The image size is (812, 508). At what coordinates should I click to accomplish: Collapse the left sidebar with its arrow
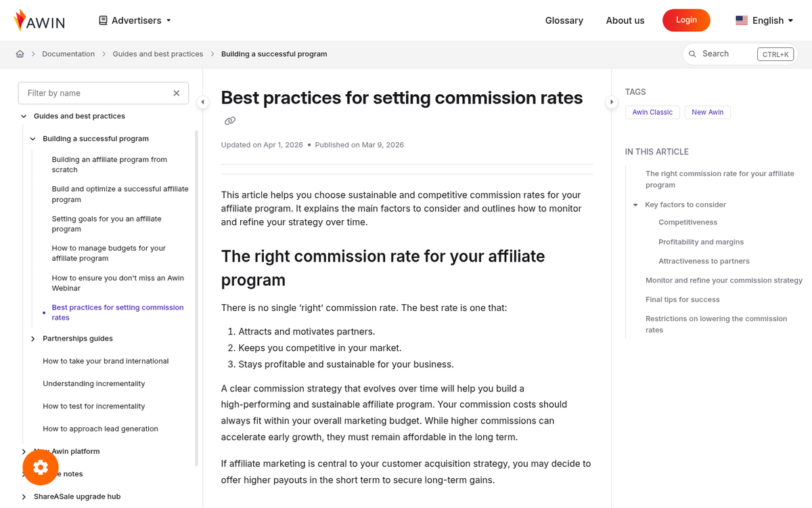coord(202,102)
